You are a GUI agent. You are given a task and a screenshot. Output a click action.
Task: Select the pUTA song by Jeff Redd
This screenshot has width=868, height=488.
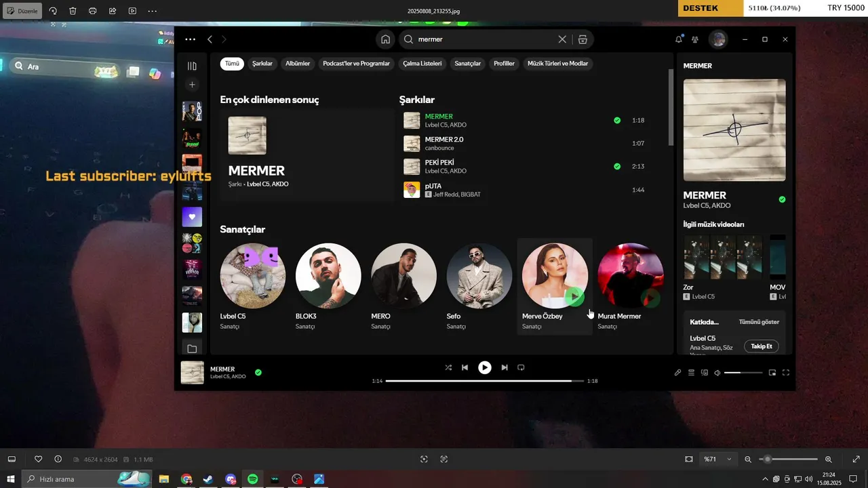pos(524,190)
